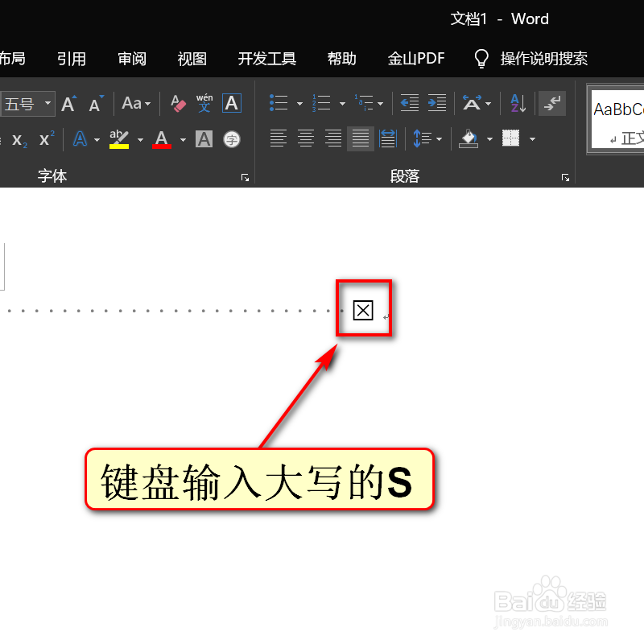
Task: Select the Character Border icon
Action: 230,103
